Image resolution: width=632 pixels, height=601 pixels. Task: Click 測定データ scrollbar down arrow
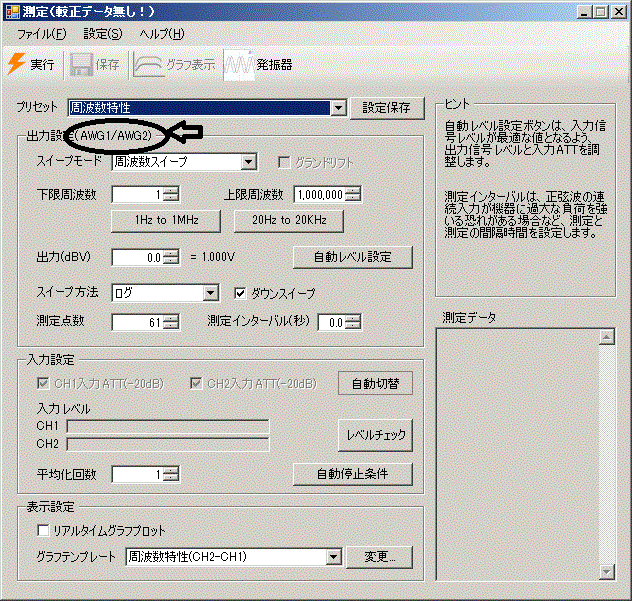tap(607, 571)
